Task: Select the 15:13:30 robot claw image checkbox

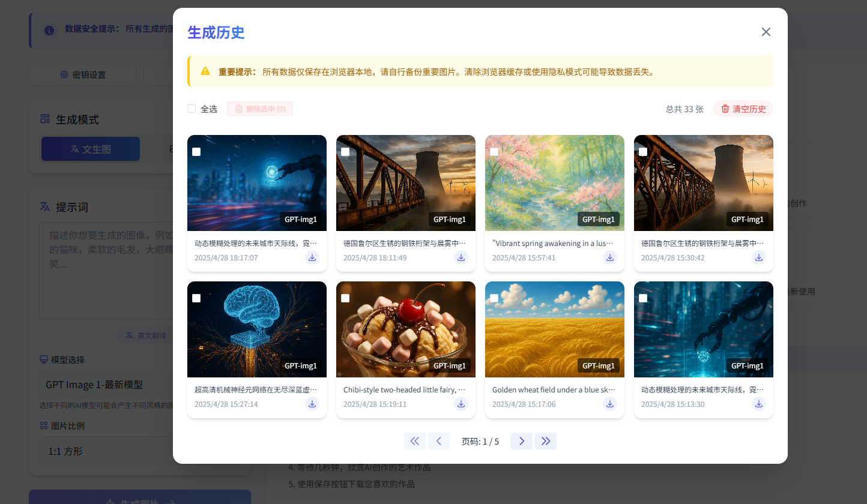Action: click(x=643, y=298)
